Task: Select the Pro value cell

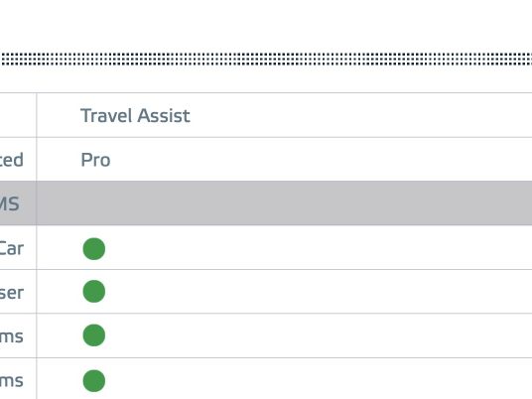Action: (284, 160)
